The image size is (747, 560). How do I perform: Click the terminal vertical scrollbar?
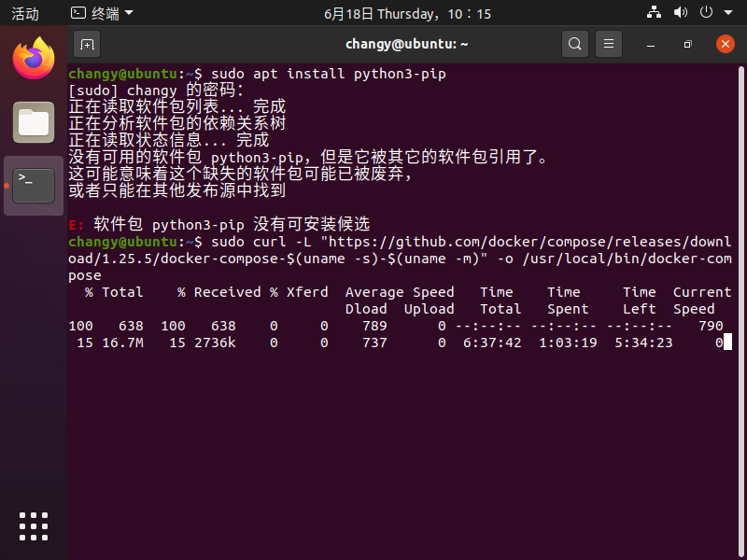click(740, 312)
